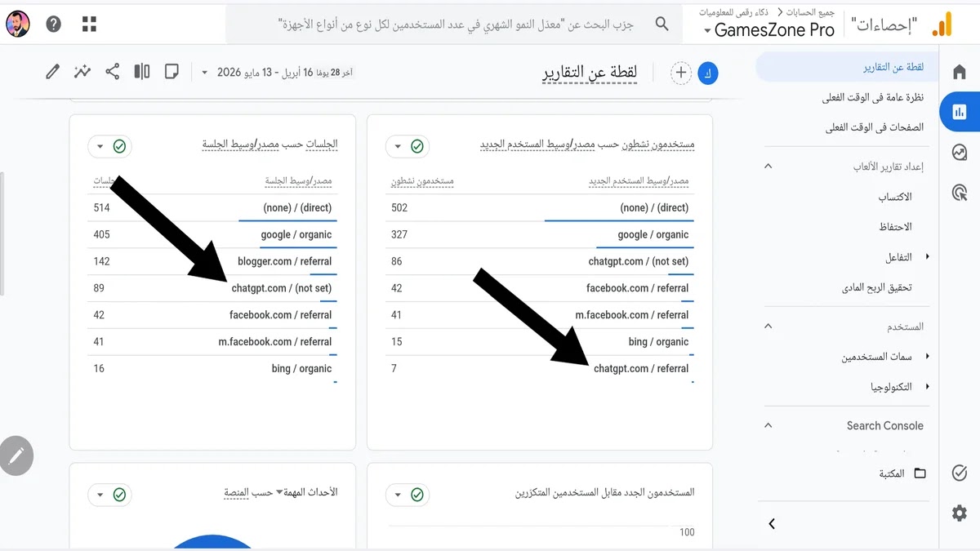This screenshot has width=980, height=551.
Task: Open the Explore icon in the rail
Action: (x=960, y=153)
